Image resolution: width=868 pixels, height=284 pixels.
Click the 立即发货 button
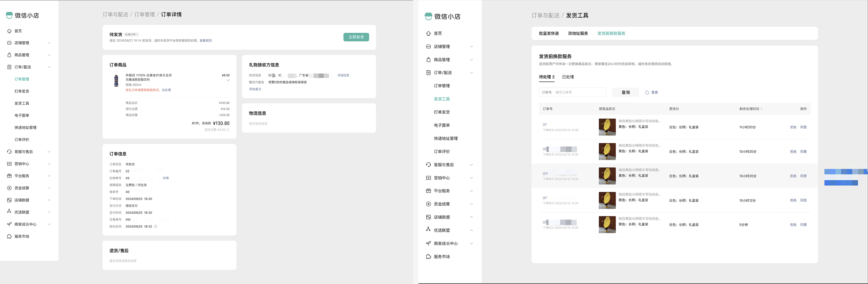tap(356, 37)
